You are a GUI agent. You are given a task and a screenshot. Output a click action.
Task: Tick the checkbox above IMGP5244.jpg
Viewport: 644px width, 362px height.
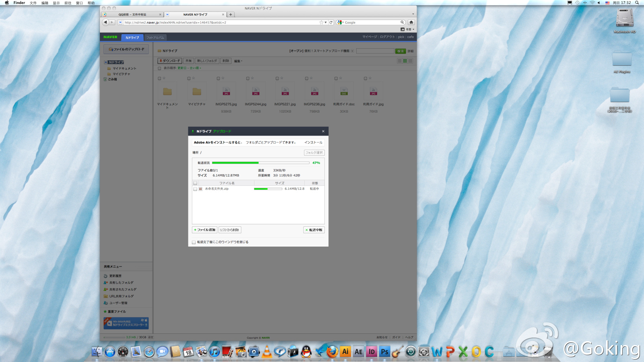pos(248,78)
